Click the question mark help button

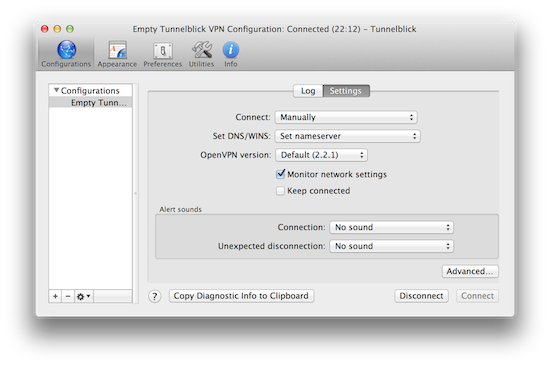[x=155, y=296]
